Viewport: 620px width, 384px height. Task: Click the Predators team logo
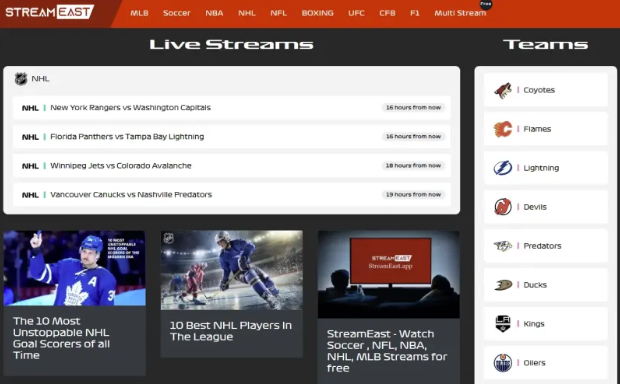pyautogui.click(x=503, y=246)
